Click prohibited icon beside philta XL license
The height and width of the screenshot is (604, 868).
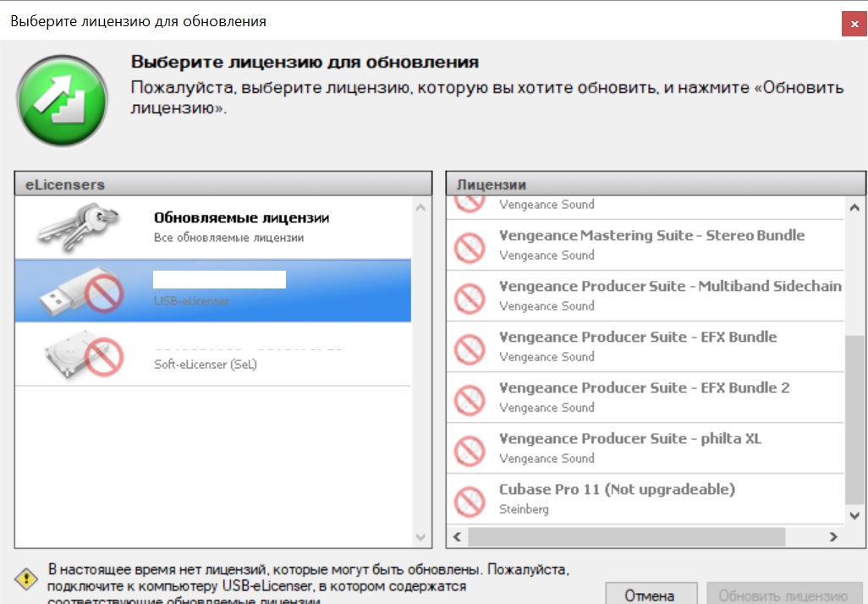pyautogui.click(x=470, y=450)
